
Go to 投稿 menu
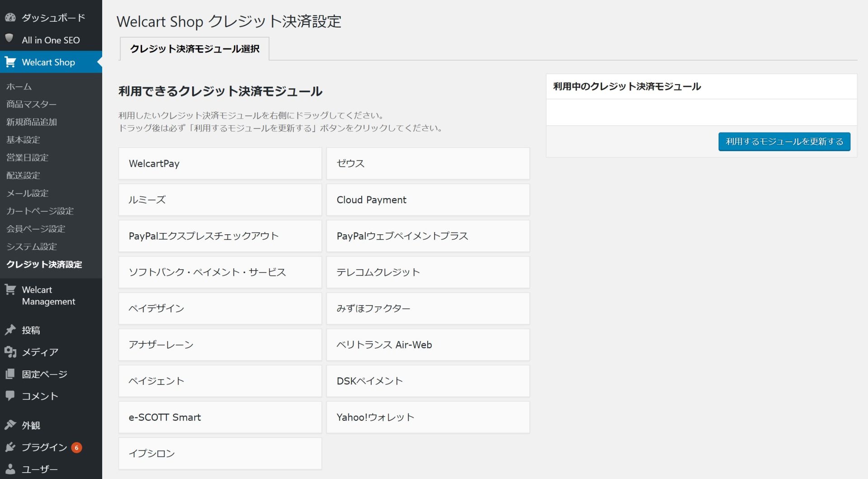(x=51, y=330)
